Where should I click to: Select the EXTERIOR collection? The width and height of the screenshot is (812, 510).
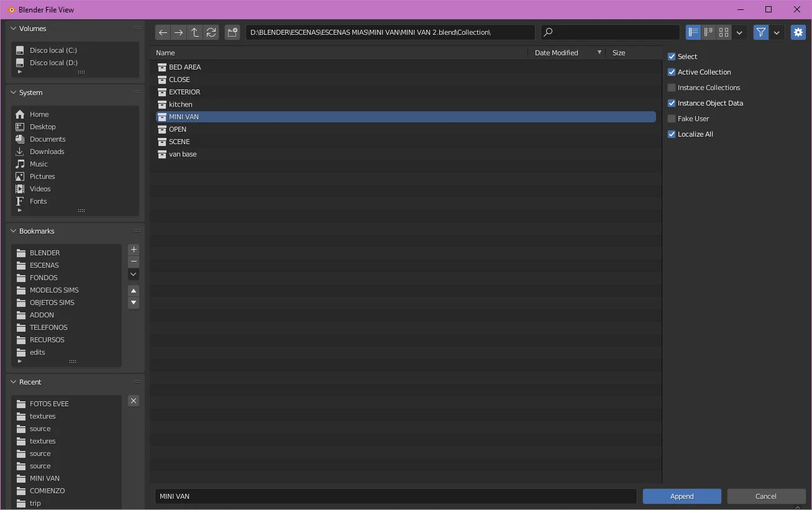click(x=185, y=92)
